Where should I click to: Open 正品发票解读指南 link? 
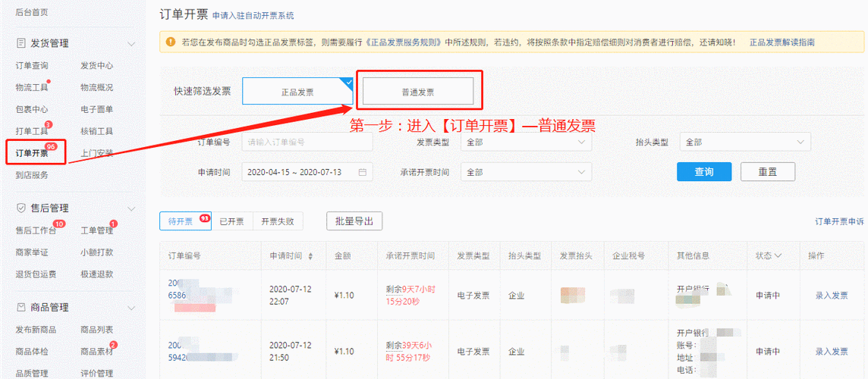click(782, 42)
